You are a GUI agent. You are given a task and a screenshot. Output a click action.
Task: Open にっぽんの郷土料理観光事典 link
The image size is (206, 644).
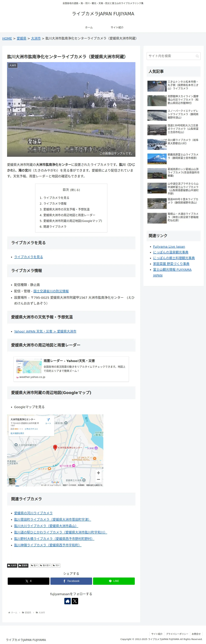coord(174,258)
